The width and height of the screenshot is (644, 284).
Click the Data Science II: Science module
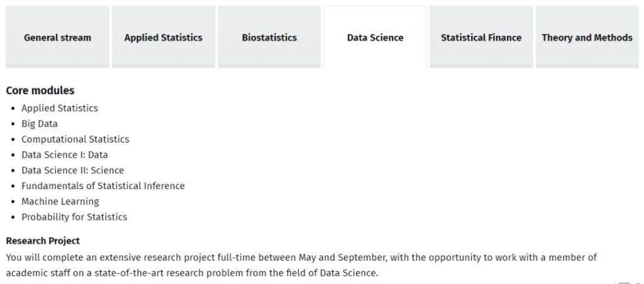tap(72, 170)
